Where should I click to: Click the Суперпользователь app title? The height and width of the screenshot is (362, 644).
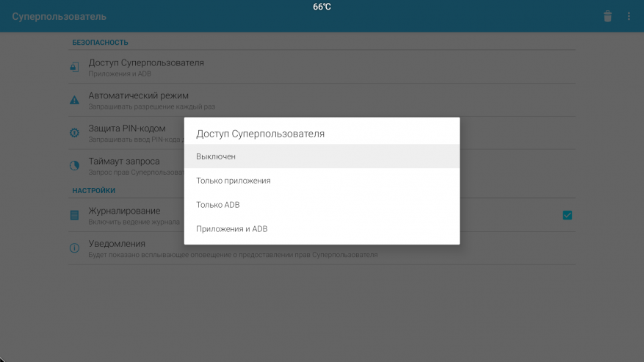(x=59, y=16)
